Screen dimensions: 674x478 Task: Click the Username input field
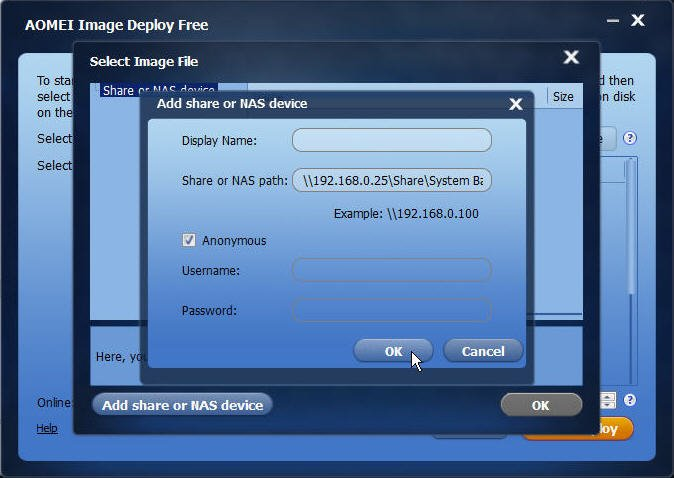[x=392, y=270]
